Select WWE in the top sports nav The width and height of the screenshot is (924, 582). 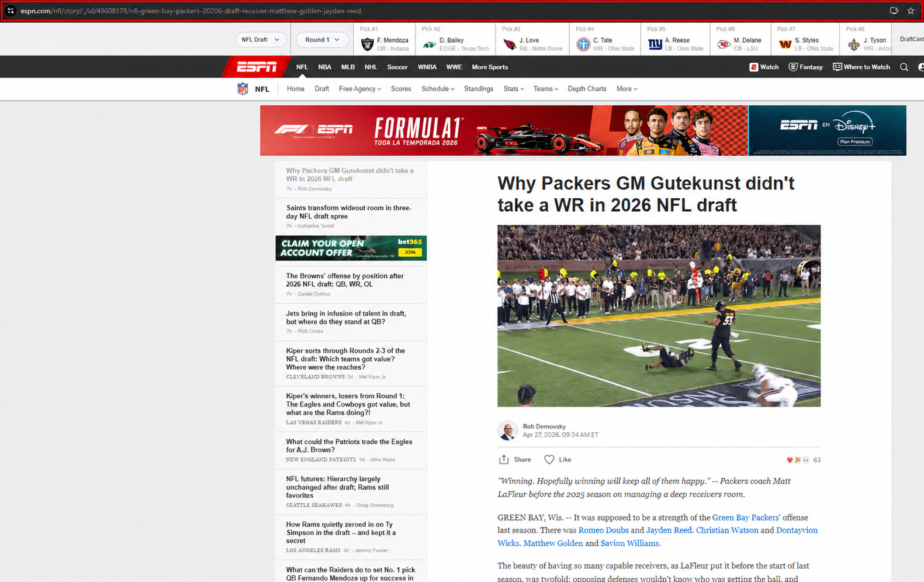point(454,67)
